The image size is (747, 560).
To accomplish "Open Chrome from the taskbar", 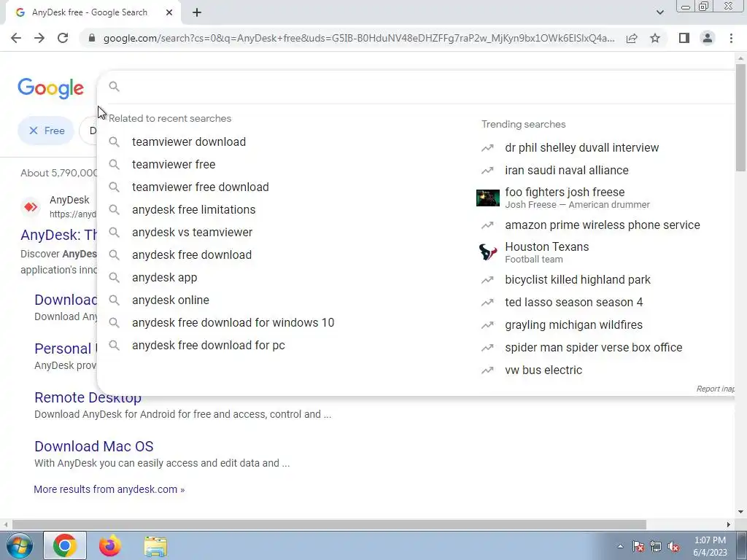I will (x=65, y=545).
